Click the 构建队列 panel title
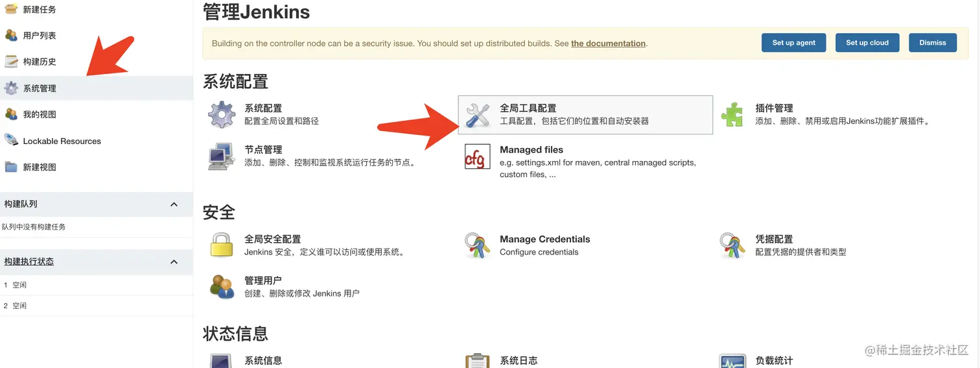The width and height of the screenshot is (980, 368). coord(21,204)
